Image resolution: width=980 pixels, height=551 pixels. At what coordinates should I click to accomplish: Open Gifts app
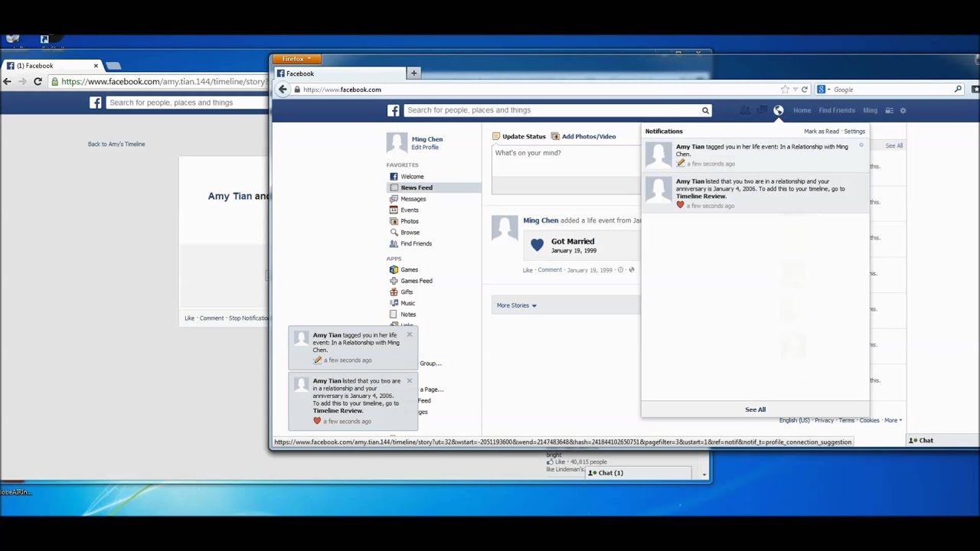click(x=407, y=292)
